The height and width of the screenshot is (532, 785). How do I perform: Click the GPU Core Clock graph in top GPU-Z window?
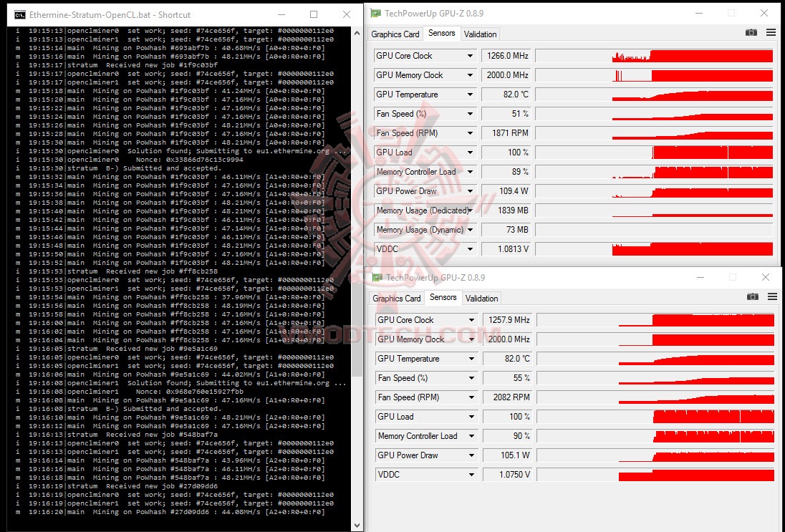pos(655,56)
